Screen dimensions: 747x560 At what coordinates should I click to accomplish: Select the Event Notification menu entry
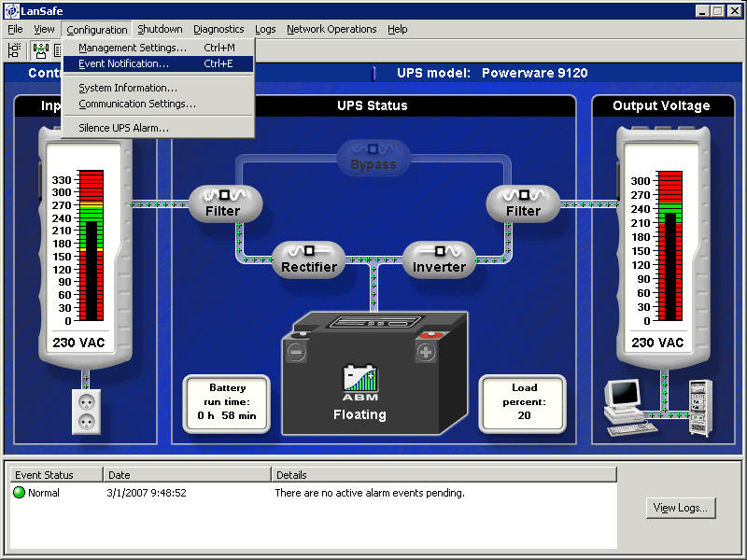point(158,63)
